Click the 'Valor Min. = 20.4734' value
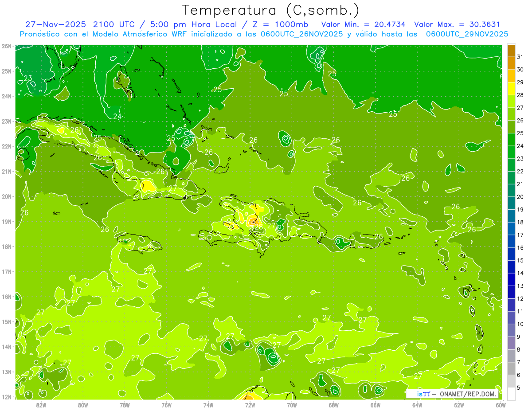Viewport: 532px width, 411px height. (363, 24)
